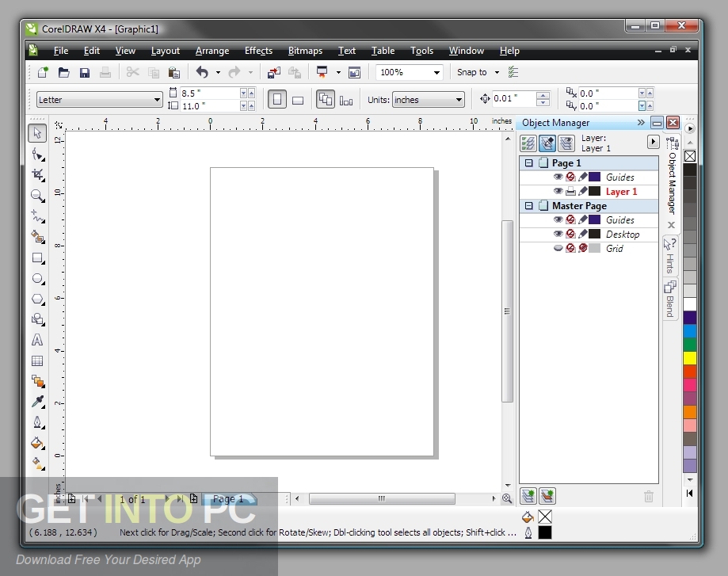The image size is (728, 576).
Task: Click New Layer button in Object Manager
Action: [x=528, y=496]
